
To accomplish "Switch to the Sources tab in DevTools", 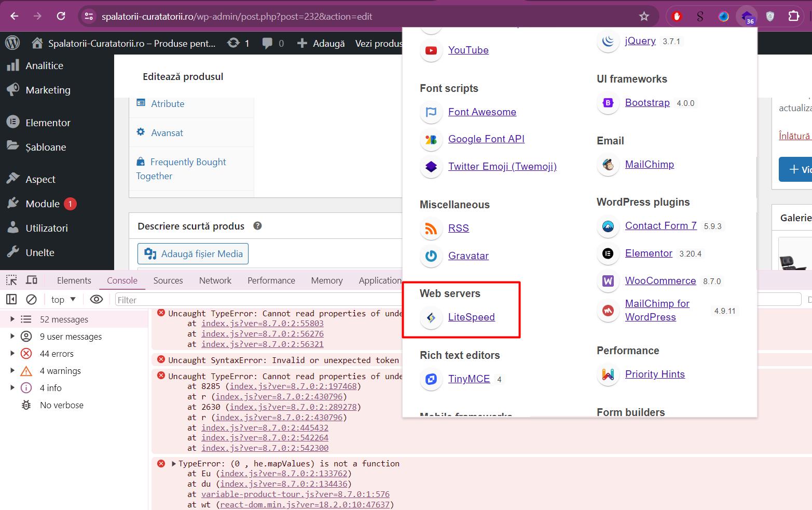I will [168, 280].
